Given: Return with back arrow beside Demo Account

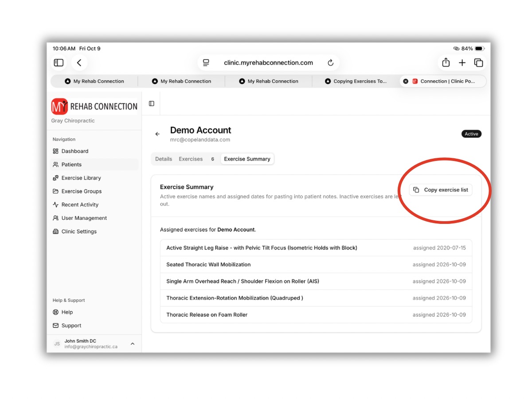Looking at the screenshot, I should click(157, 134).
